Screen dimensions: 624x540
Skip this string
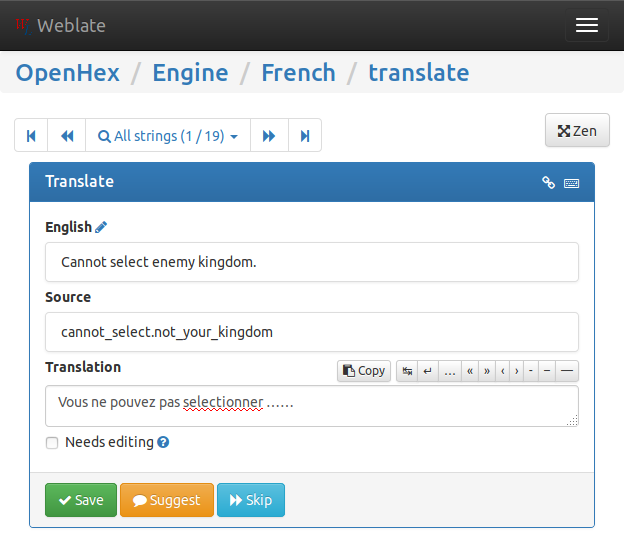pos(251,500)
